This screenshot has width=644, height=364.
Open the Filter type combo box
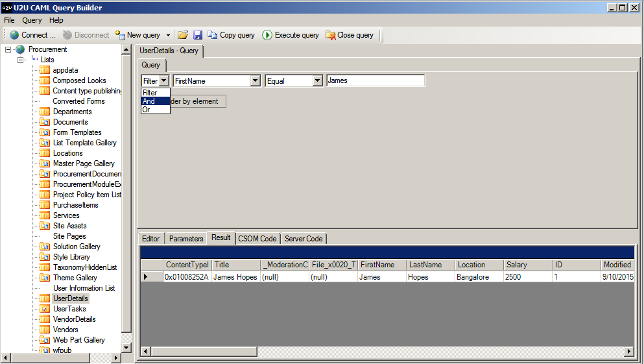(x=164, y=81)
